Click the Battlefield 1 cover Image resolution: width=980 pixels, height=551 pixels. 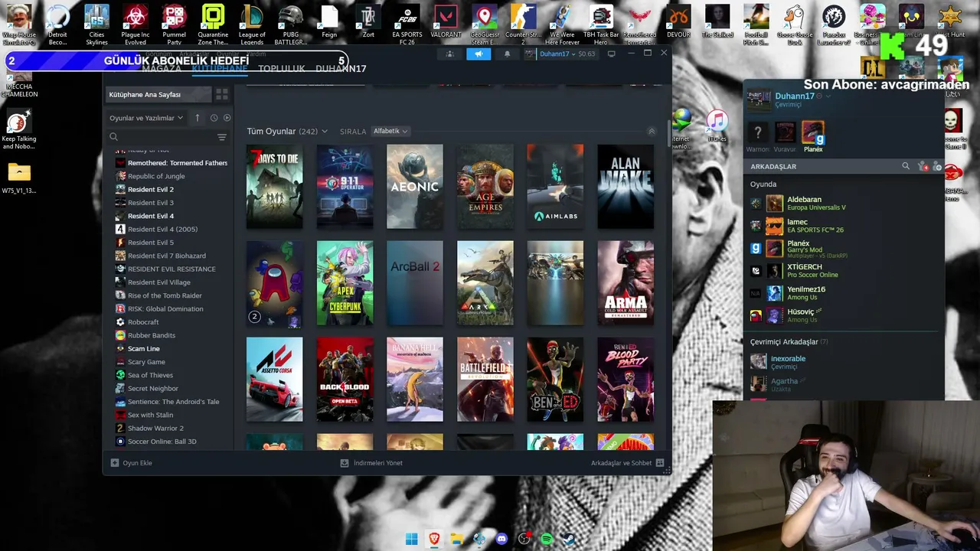click(485, 380)
